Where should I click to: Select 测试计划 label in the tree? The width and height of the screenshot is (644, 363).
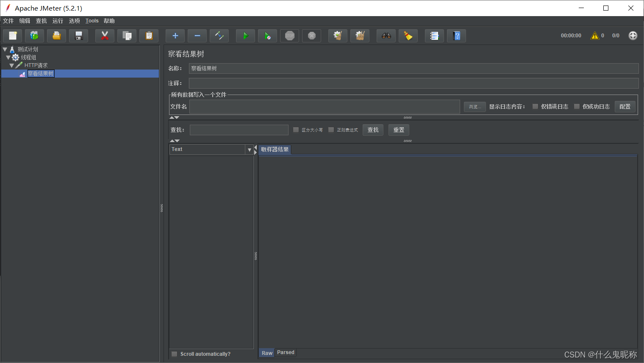click(28, 49)
